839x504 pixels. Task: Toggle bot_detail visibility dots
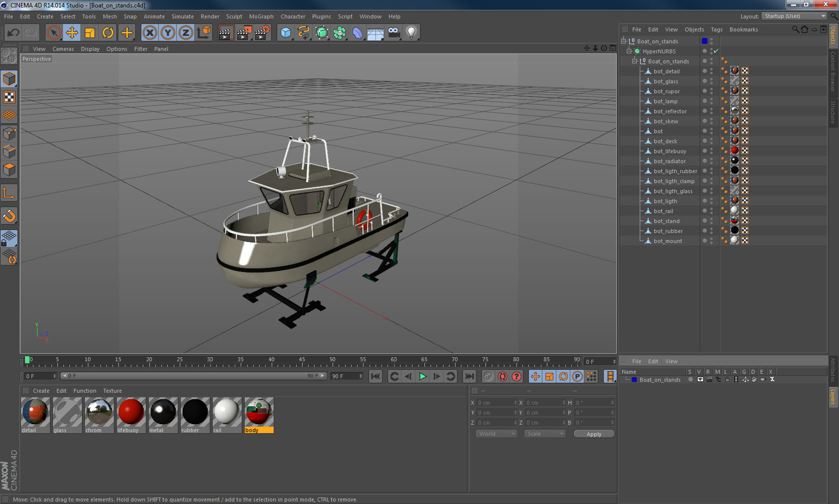click(712, 71)
